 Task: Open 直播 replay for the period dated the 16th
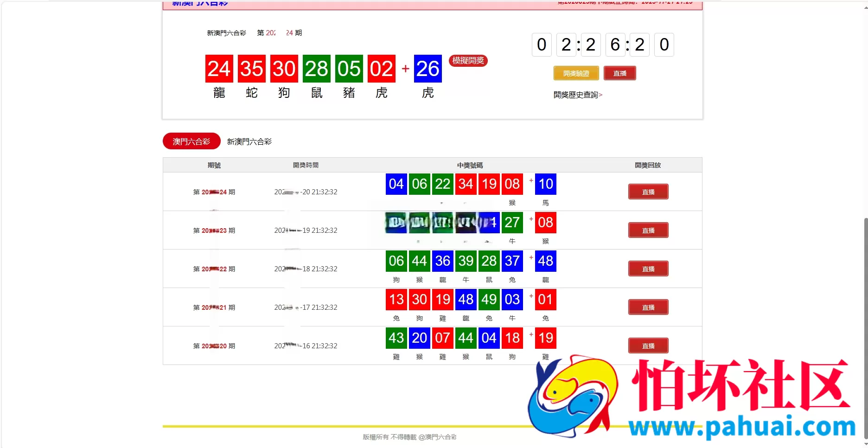[x=648, y=346]
